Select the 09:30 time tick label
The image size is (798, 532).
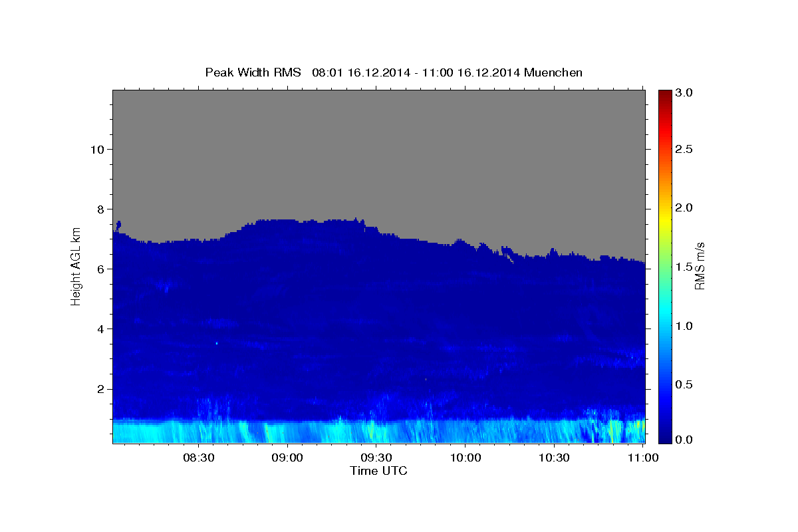tap(376, 458)
